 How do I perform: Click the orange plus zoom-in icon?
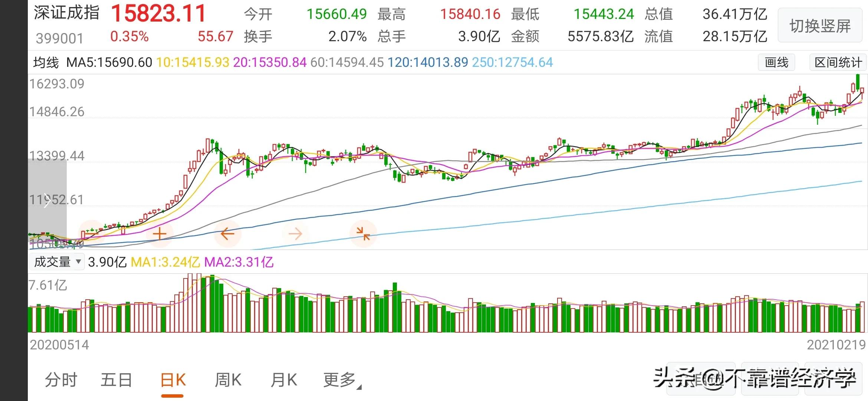[x=160, y=234]
